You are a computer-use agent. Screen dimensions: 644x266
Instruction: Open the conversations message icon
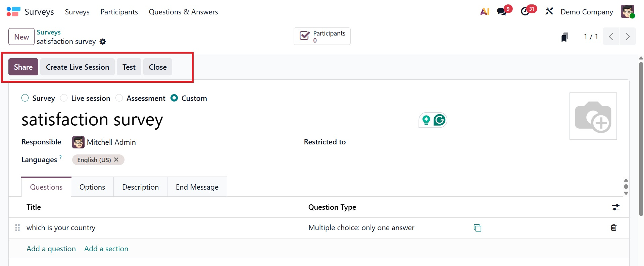tap(502, 12)
